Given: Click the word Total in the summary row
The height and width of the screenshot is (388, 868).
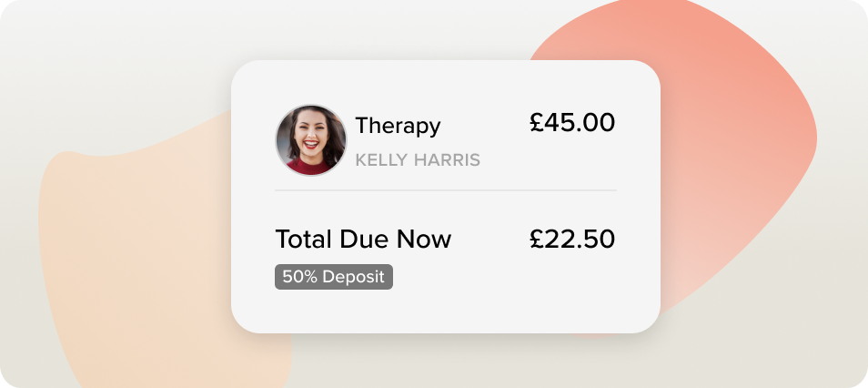Looking at the screenshot, I should pos(304,239).
